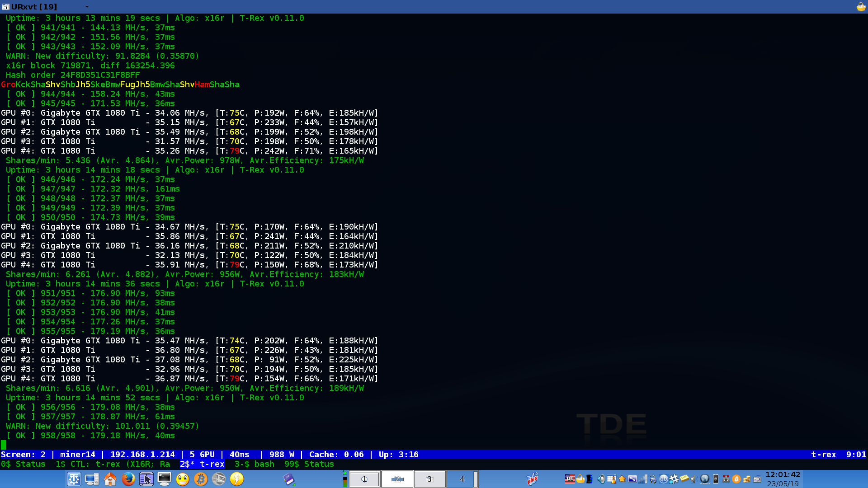Click the cursor window-tool icon in panel
Viewport: 868px width, 488px height.
tap(146, 479)
